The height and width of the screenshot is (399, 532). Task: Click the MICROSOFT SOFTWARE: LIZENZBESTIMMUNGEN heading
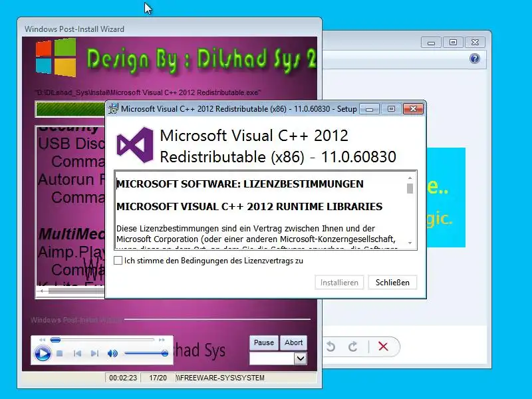pyautogui.click(x=240, y=184)
